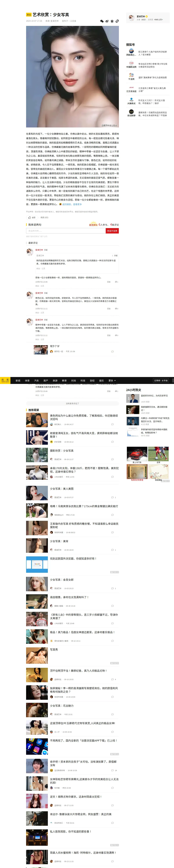Open recommended article 少女写真:花丛魅力

point(61,706)
